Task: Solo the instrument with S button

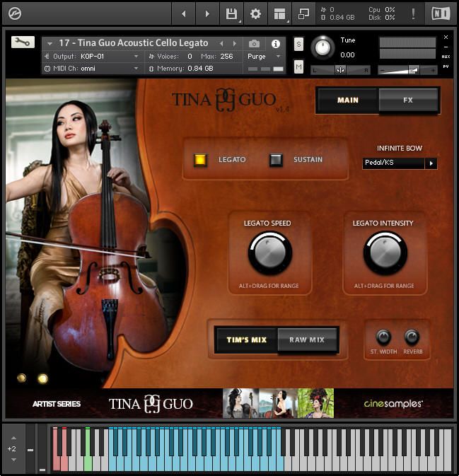Action: click(298, 45)
